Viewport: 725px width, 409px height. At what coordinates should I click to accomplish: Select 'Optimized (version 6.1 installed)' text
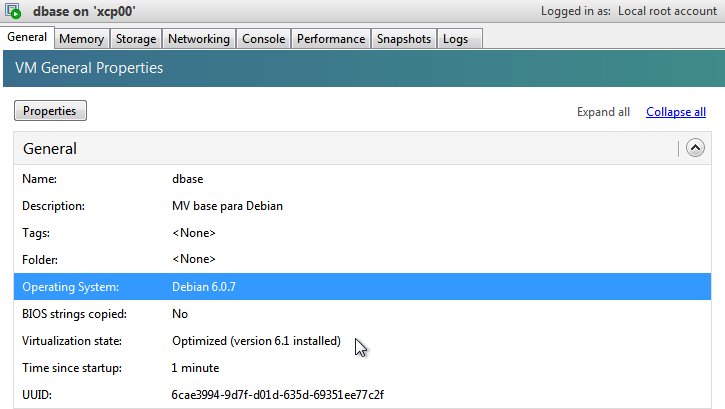point(256,341)
